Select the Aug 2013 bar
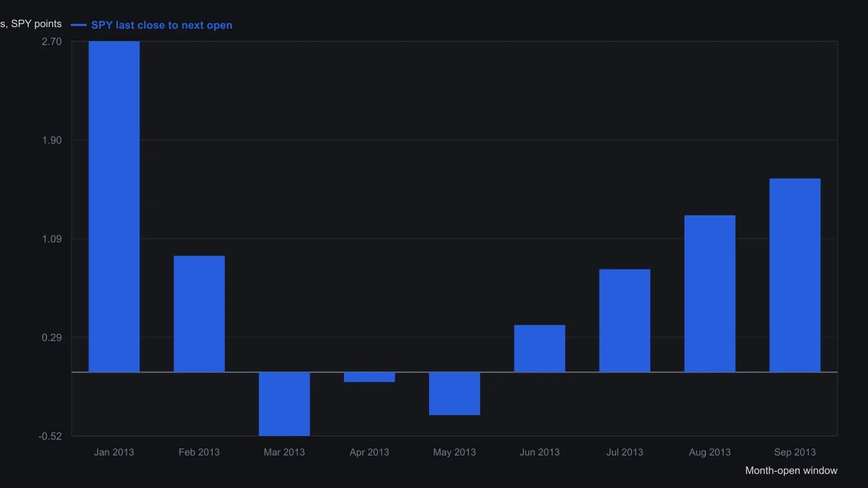The image size is (868, 488). tap(710, 294)
